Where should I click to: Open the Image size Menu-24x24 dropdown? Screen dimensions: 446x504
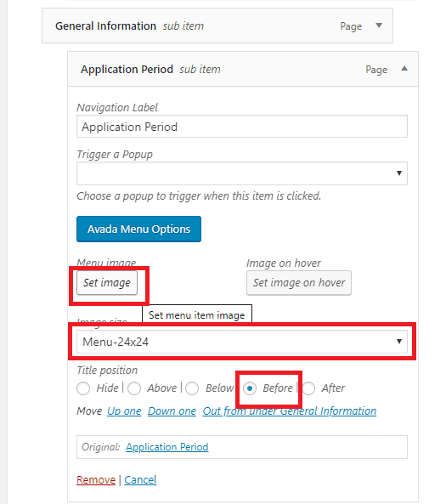[x=242, y=342]
